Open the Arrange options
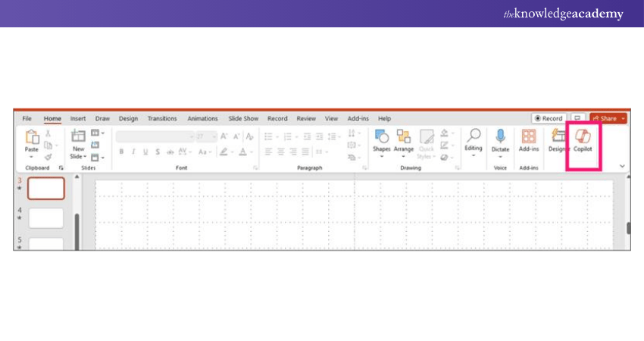 coord(404,139)
